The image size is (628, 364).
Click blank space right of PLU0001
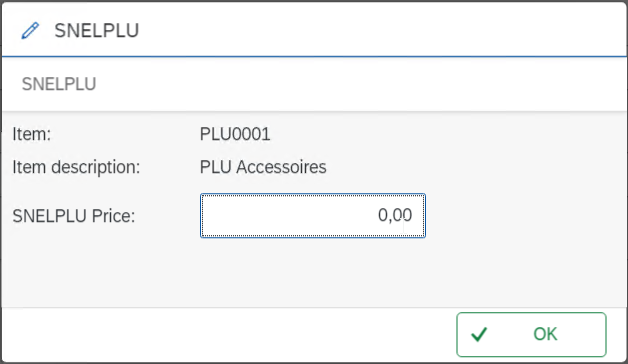click(x=441, y=134)
